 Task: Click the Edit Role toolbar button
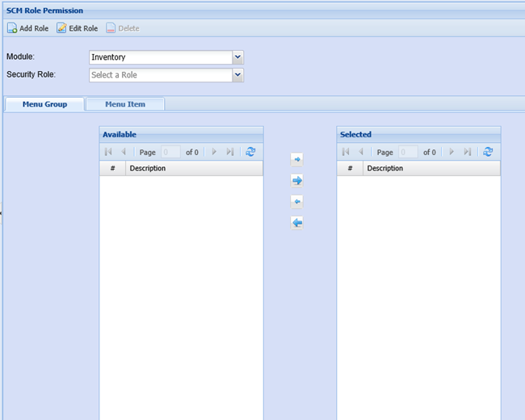click(x=78, y=28)
